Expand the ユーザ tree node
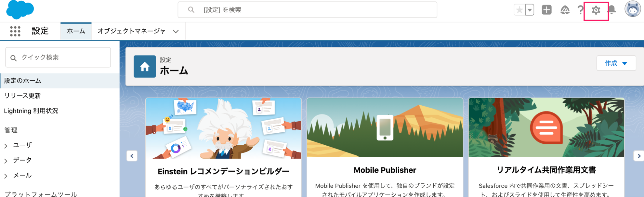The width and height of the screenshot is (644, 197). (6, 146)
